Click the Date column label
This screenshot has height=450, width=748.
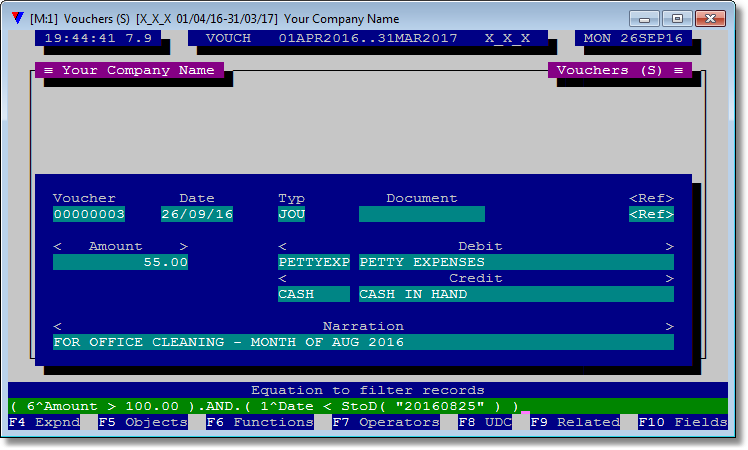(197, 198)
